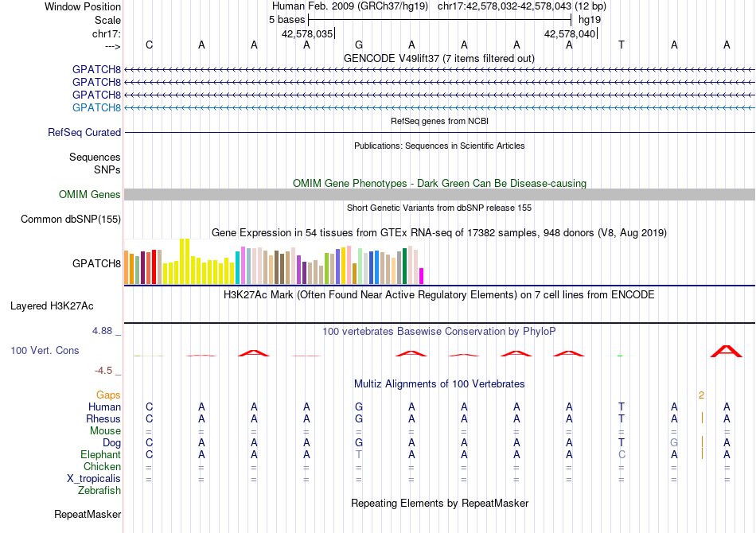Click the 100 Vert. Cons label
Viewport: 756px width, 533px height.
[45, 350]
